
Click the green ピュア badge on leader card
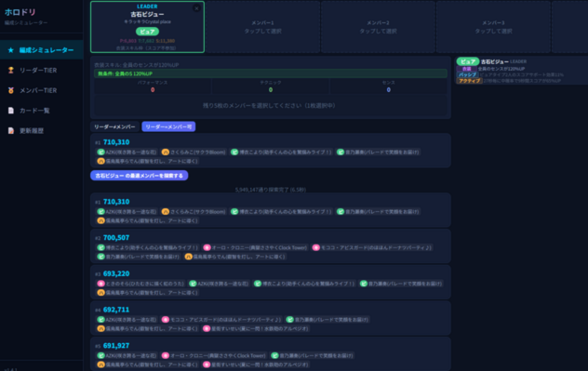(147, 32)
